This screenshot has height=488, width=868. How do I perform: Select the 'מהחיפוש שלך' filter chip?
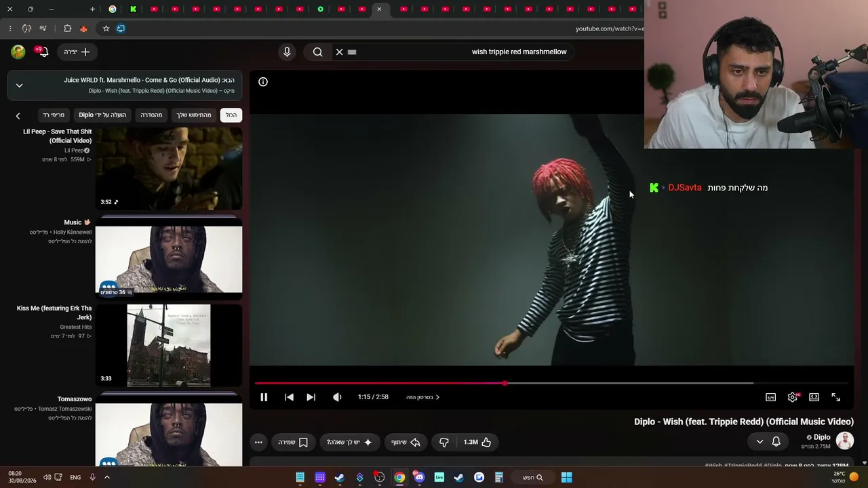point(194,115)
